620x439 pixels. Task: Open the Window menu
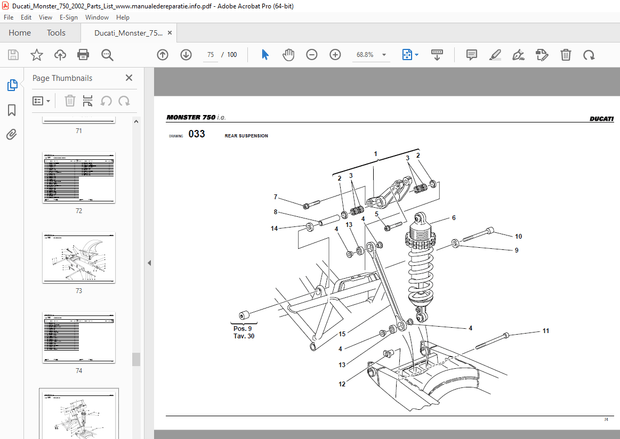coord(97,17)
